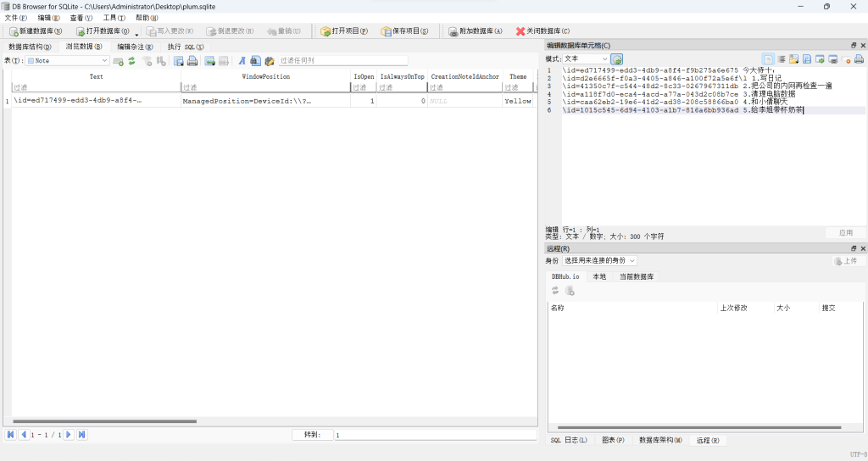Switch to the 执行 SQL tab
The image size is (868, 462).
(x=185, y=47)
